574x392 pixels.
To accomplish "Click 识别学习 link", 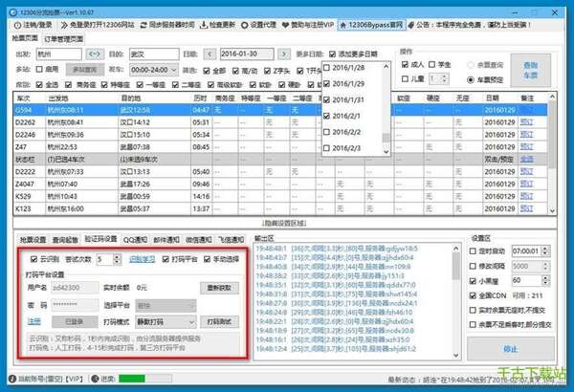I will 142,259.
